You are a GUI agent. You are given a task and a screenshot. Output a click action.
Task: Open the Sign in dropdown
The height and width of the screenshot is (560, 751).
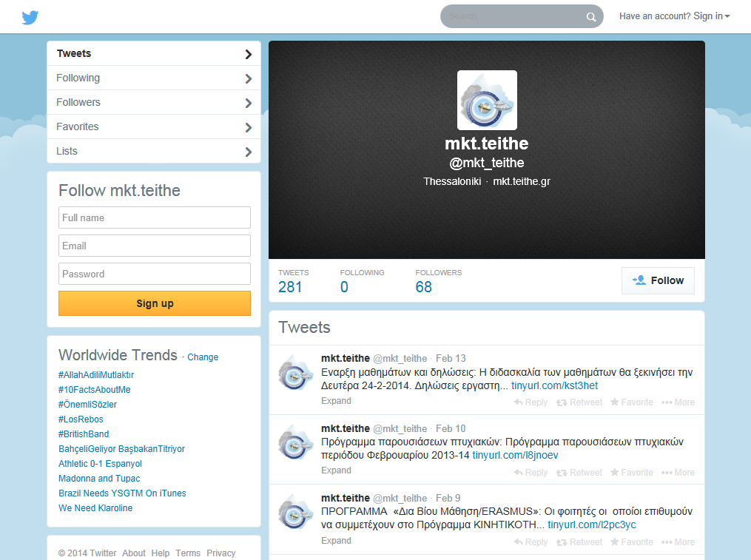coord(674,16)
